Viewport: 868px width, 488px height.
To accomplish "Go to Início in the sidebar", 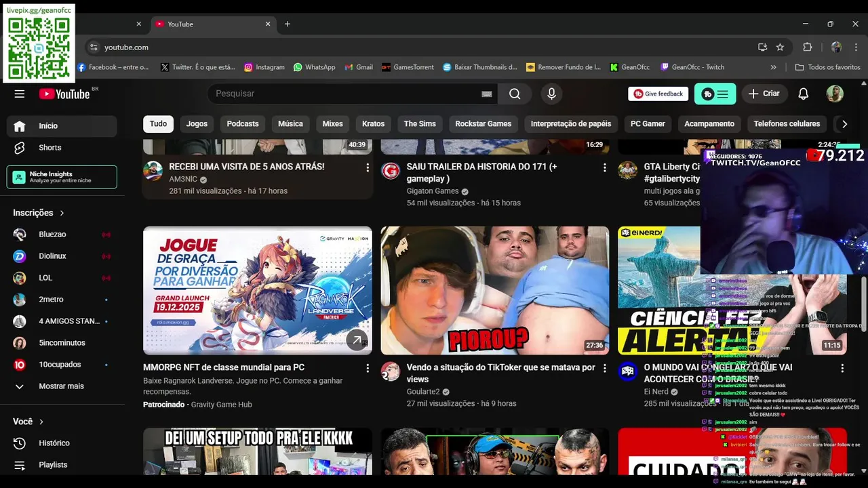I will tap(62, 125).
